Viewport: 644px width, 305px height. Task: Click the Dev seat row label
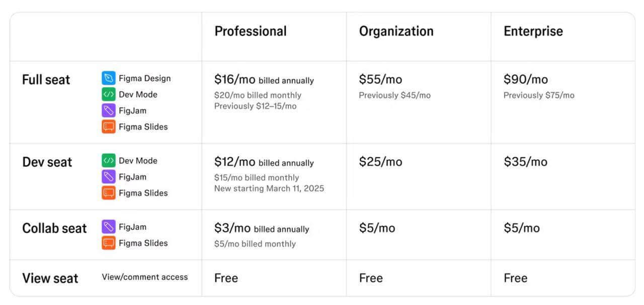coord(47,162)
